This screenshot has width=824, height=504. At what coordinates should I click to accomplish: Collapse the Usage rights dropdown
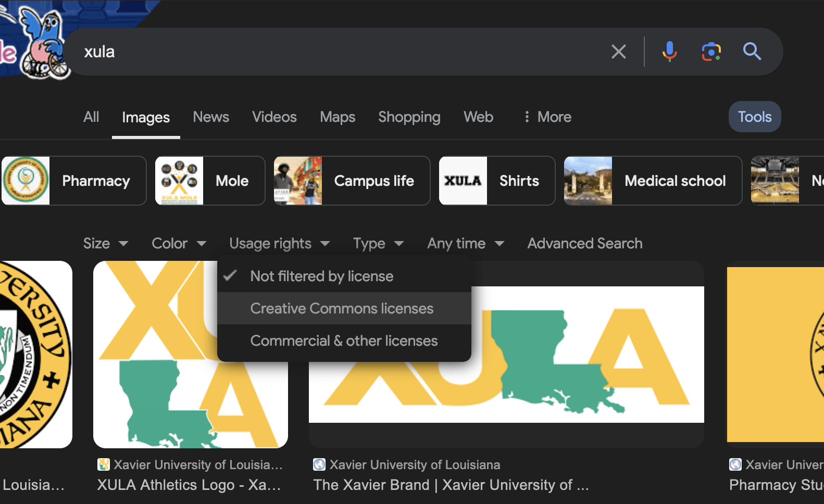click(x=280, y=243)
